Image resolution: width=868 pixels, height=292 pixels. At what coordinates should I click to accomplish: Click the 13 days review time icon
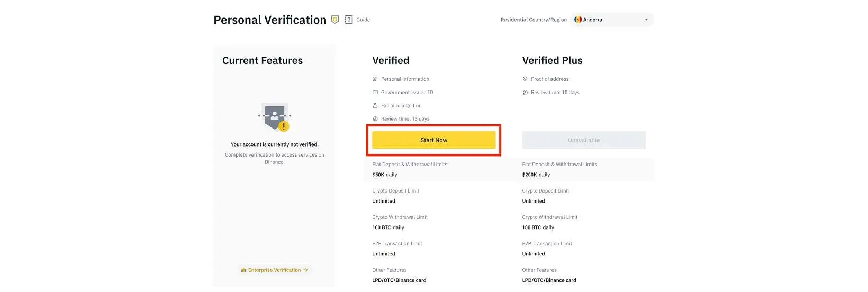(x=375, y=119)
